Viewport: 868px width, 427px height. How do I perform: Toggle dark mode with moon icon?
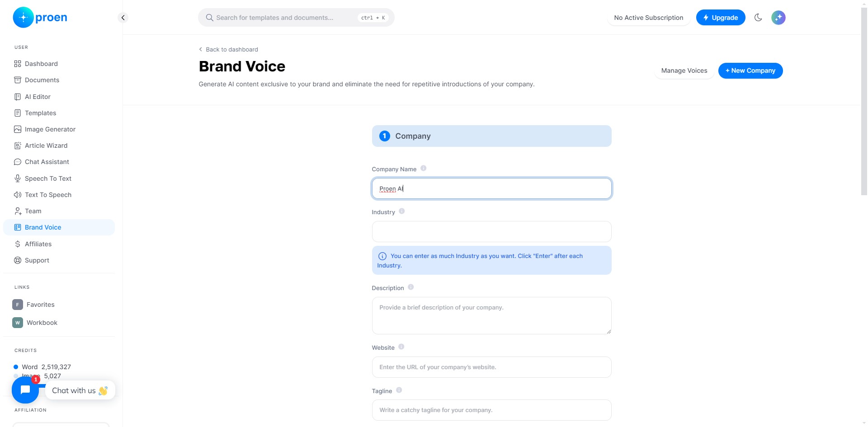click(758, 18)
